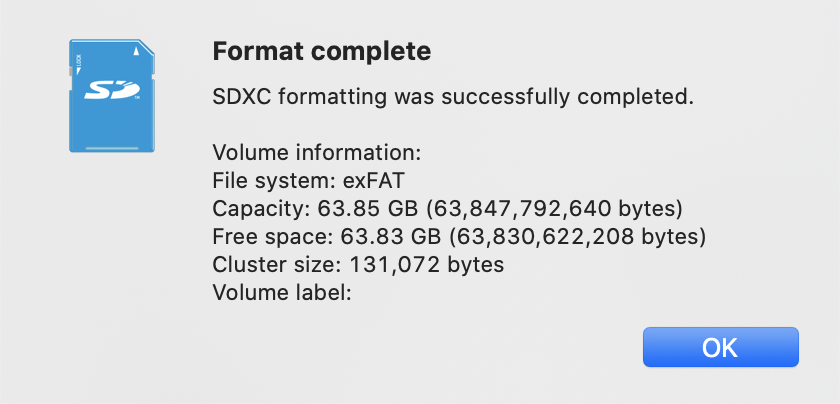The width and height of the screenshot is (840, 404).
Task: Click the File system exFAT line
Action: point(309,181)
